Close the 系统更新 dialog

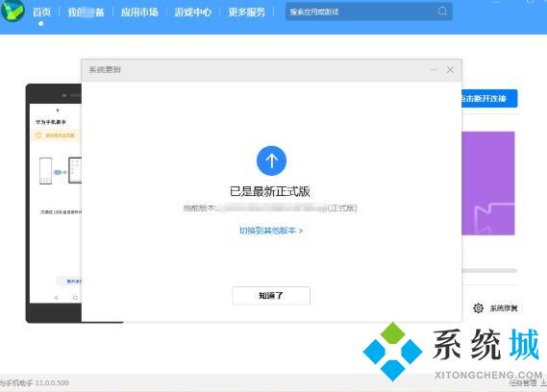point(450,70)
